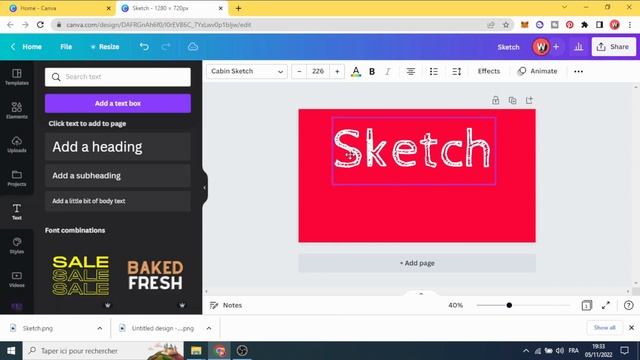Screen dimensions: 640x360
Task: Expand Untitled design png download options
Action: coord(209,328)
